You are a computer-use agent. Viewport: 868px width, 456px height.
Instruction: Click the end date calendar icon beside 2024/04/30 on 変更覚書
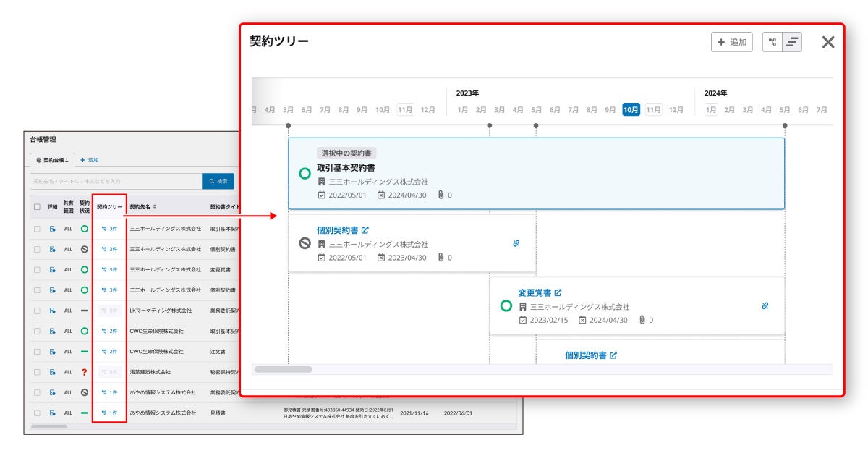(582, 320)
